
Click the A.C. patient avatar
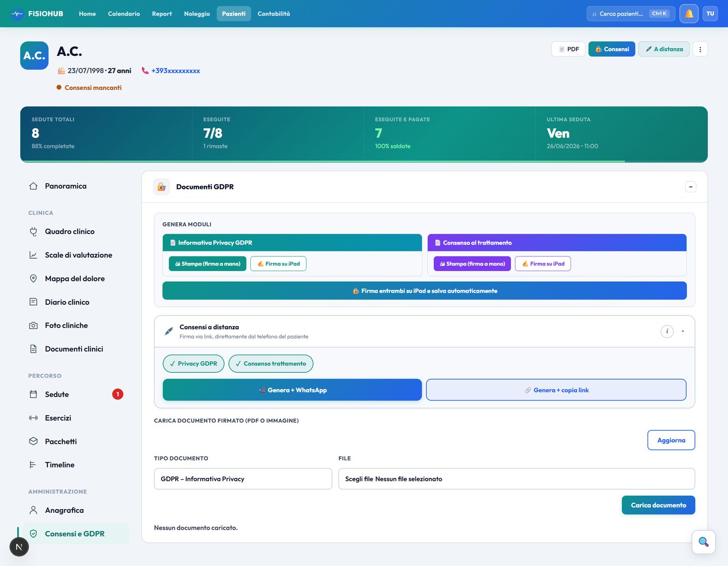coord(34,55)
